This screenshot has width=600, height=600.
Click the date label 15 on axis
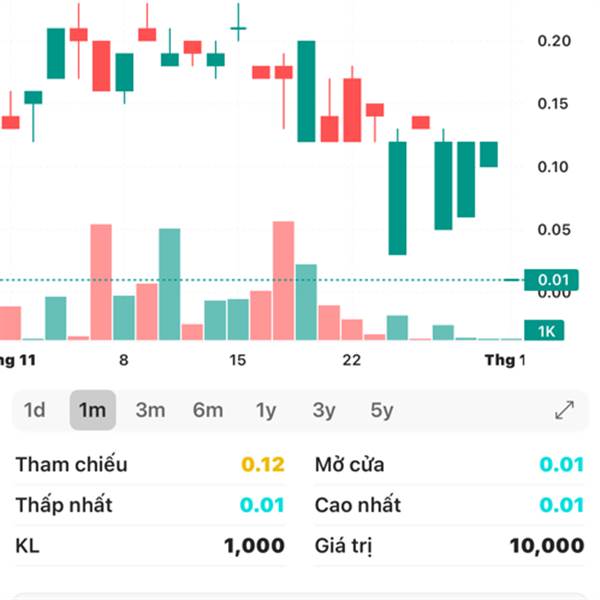click(x=237, y=360)
